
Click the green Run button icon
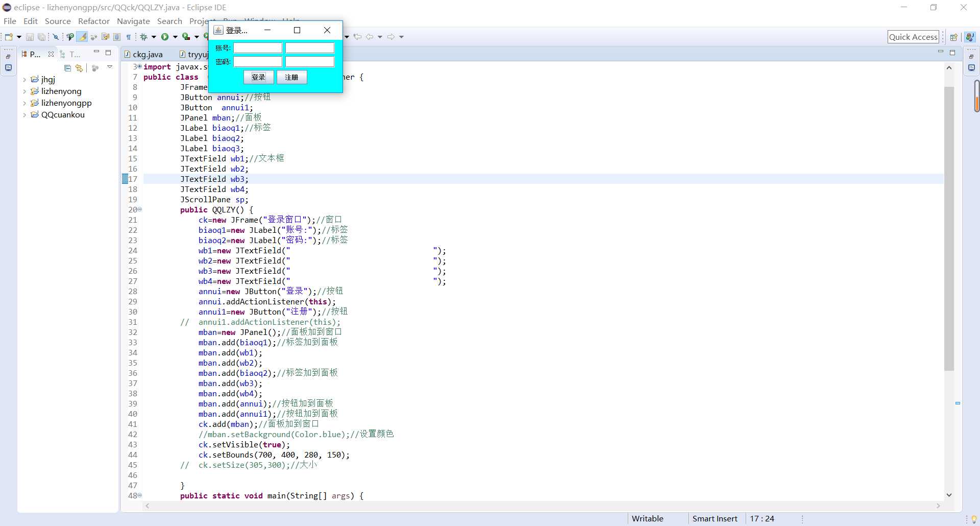click(165, 37)
